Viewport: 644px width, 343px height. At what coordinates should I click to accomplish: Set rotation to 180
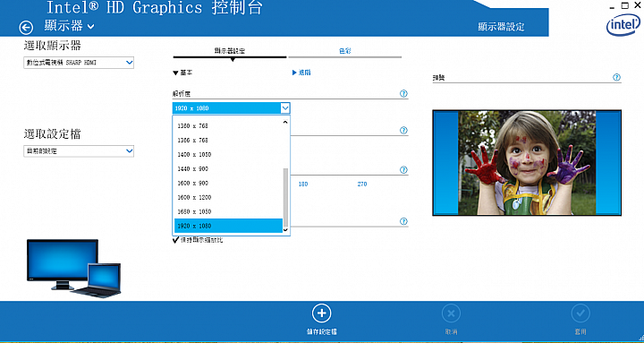point(303,184)
